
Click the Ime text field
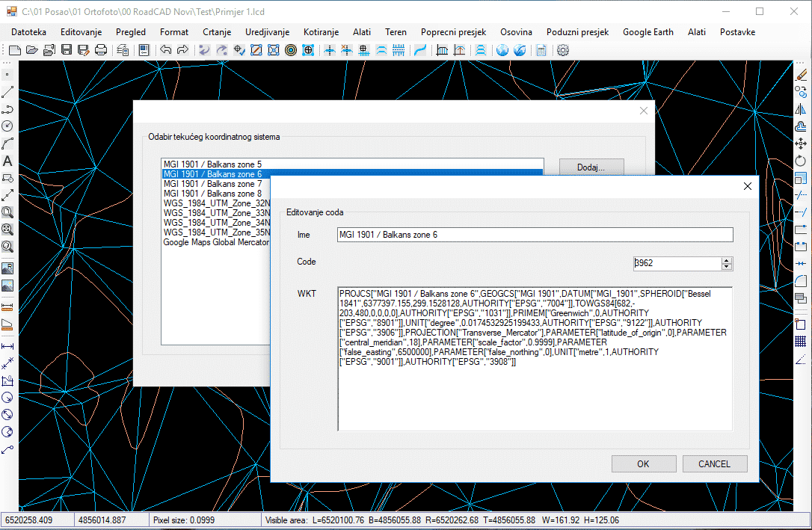point(534,235)
